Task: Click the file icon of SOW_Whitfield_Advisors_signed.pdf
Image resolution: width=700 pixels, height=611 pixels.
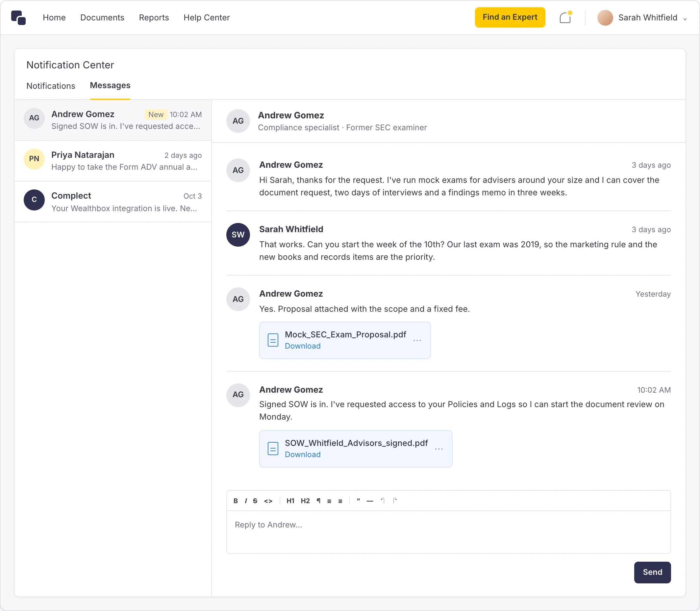Action: 273,448
